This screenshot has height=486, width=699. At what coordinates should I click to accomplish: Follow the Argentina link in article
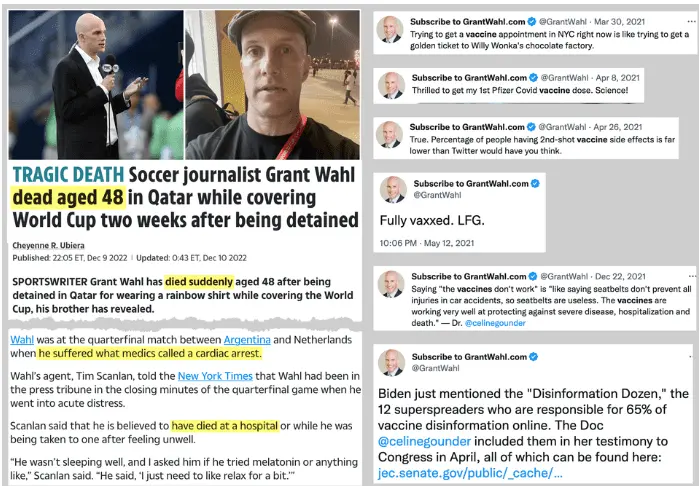coord(247,340)
